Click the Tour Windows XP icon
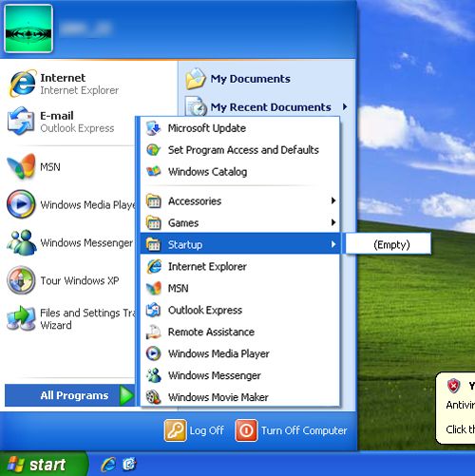This screenshot has height=476, width=475. coord(21,280)
